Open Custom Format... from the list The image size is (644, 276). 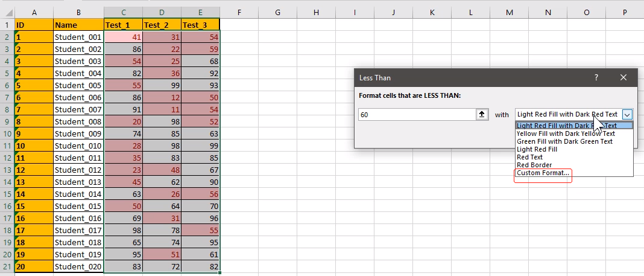574,173
